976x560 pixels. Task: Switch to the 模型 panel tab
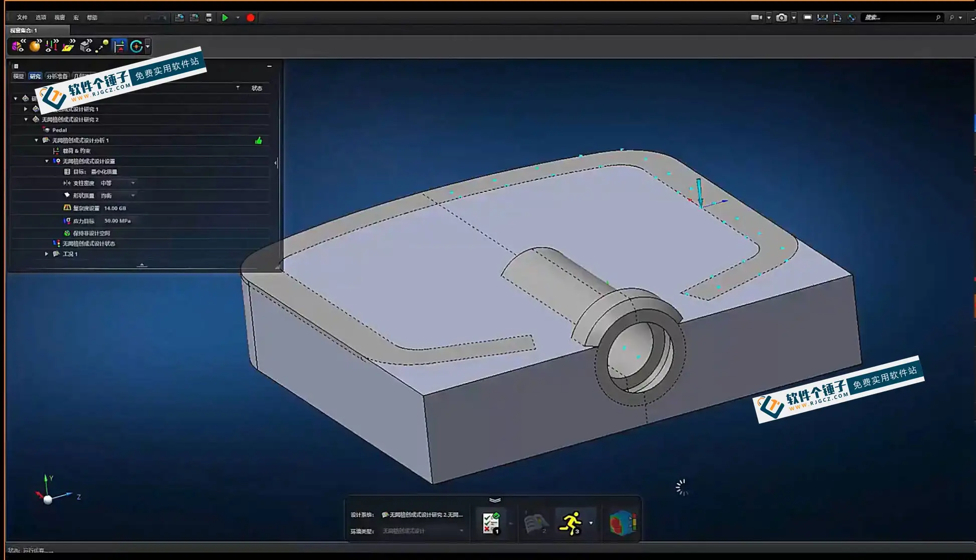(x=19, y=76)
